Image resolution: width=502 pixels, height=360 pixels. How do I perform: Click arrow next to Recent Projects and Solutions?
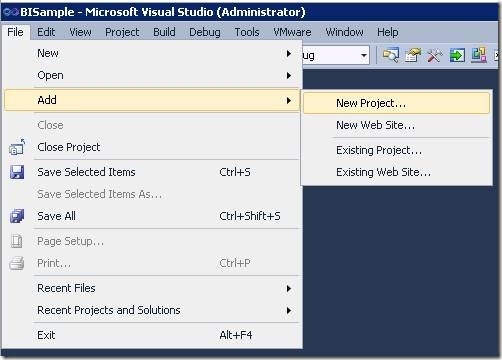(289, 310)
